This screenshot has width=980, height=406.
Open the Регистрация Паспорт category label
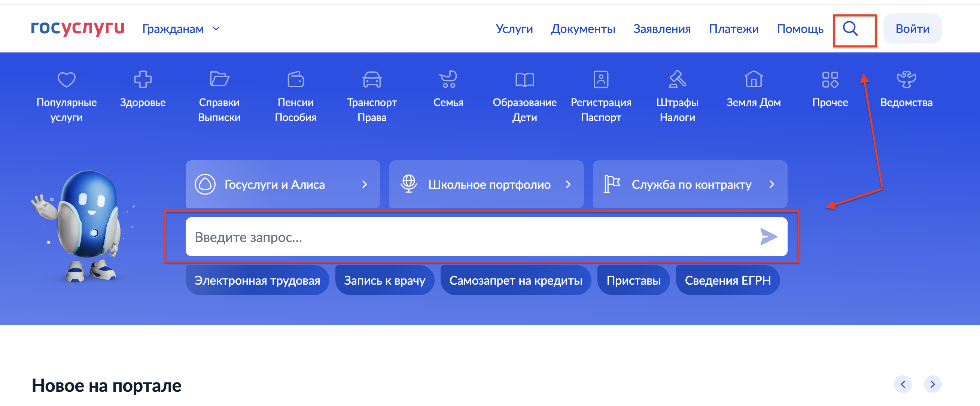coord(601,110)
